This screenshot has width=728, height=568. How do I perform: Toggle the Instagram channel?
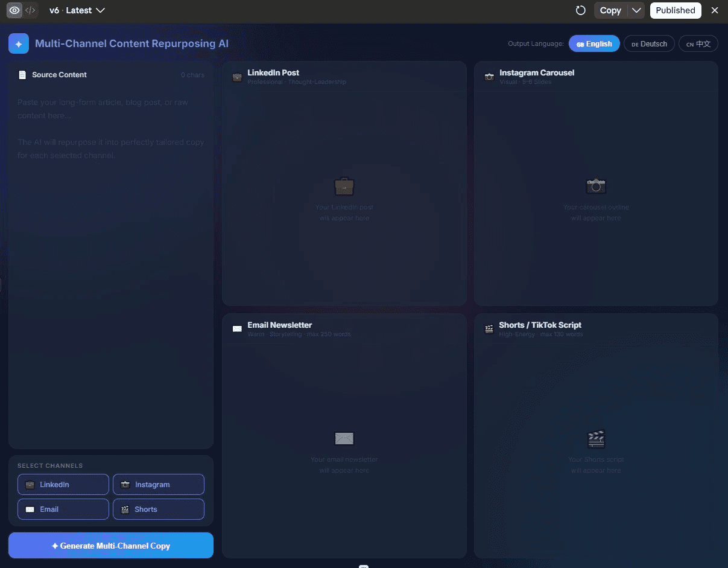coord(159,484)
